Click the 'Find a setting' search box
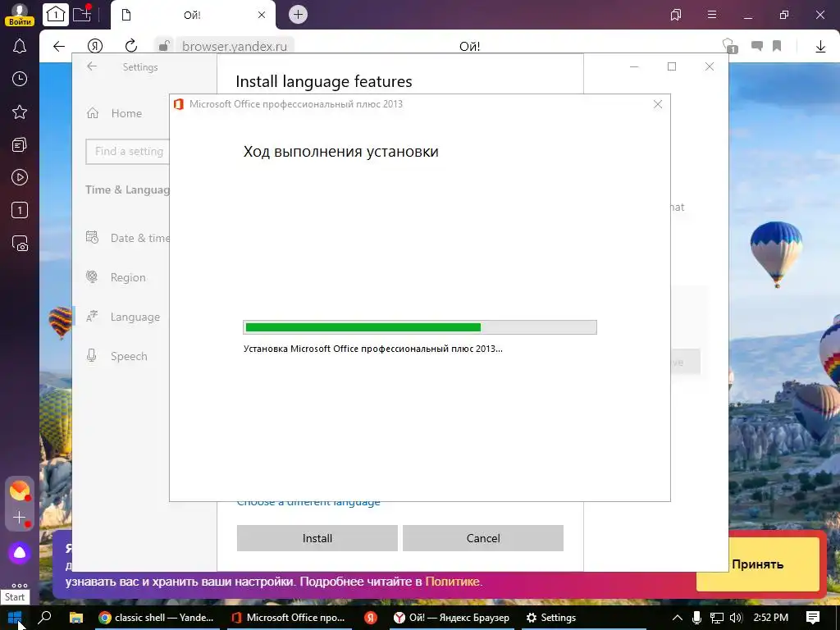The width and height of the screenshot is (840, 630). click(127, 152)
